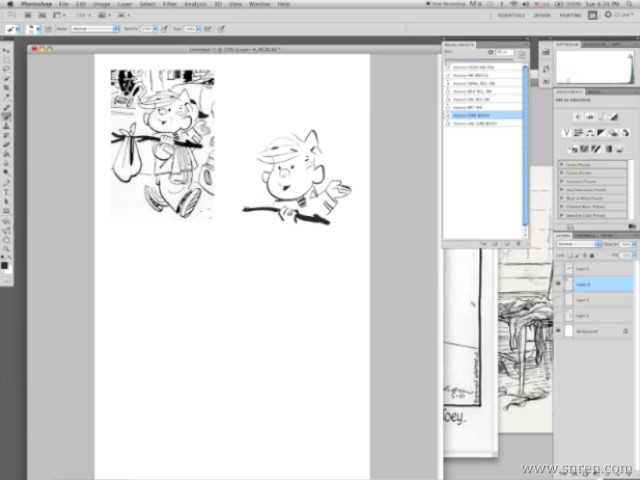
Task: Select the Zoom tool
Action: pyautogui.click(x=6, y=249)
